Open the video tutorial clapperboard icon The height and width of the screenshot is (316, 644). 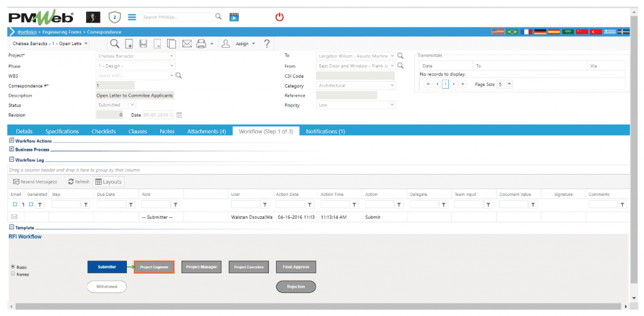coord(234,17)
